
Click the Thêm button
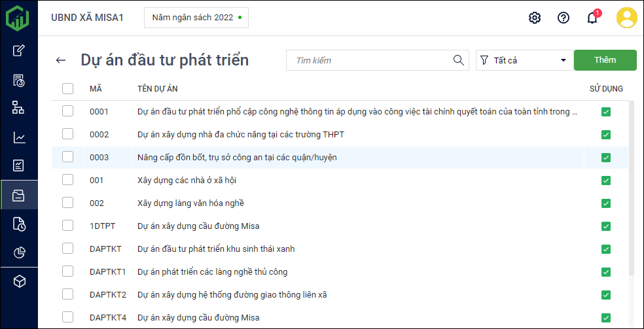(x=605, y=60)
